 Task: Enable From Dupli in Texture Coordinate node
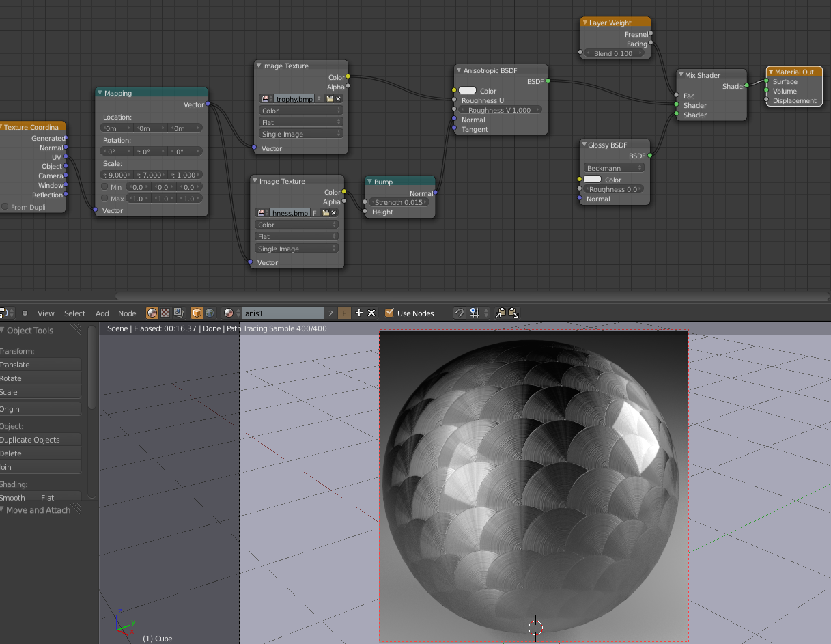[5, 207]
